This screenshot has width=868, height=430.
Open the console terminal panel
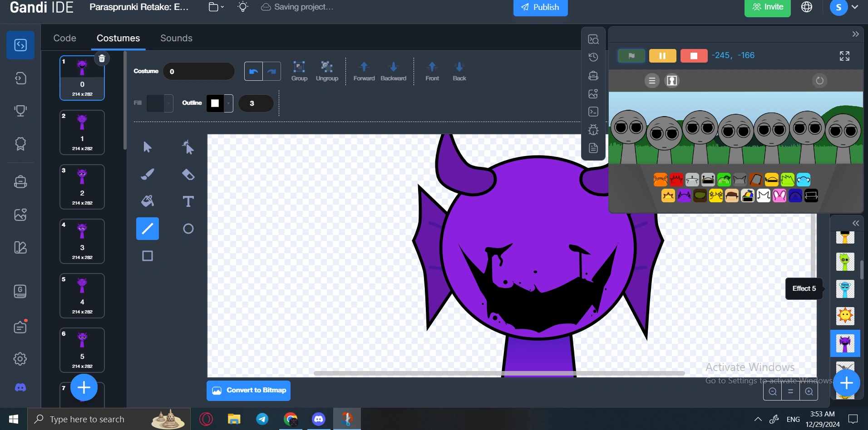[x=593, y=112]
